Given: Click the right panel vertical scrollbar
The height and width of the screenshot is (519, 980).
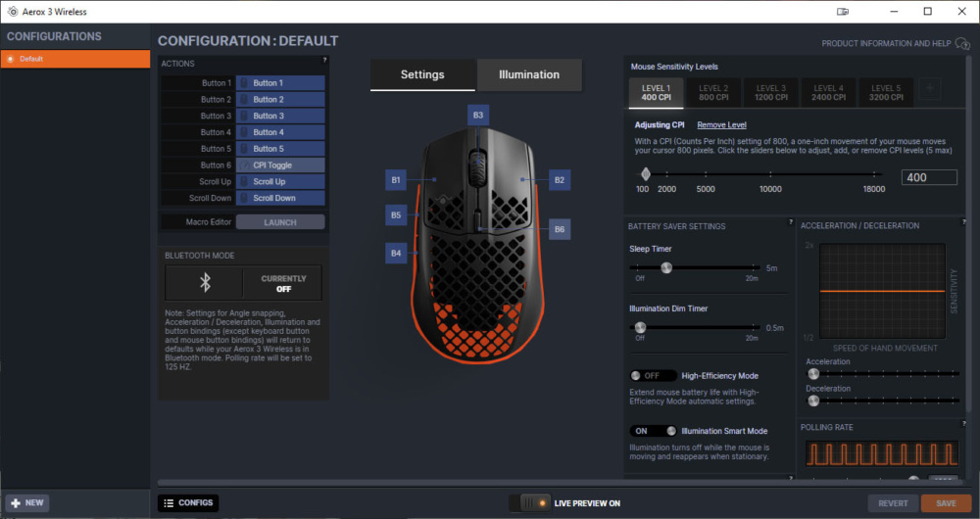Looking at the screenshot, I should [969, 234].
